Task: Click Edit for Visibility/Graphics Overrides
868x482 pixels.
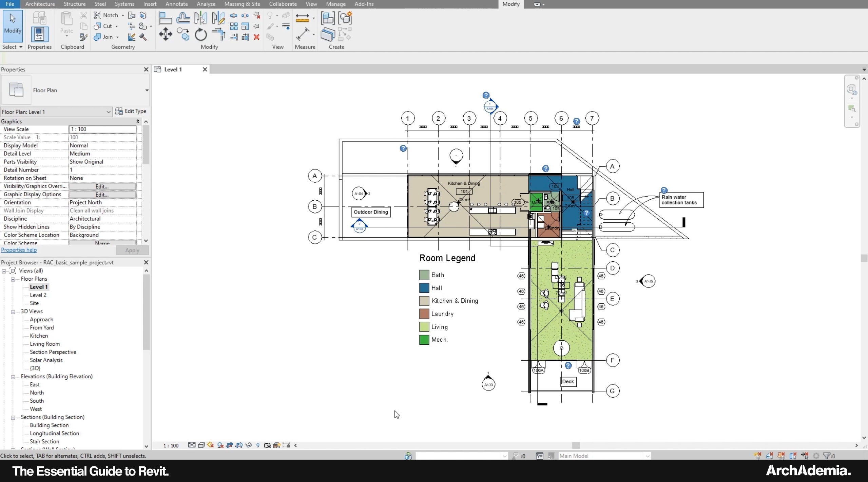Action: (x=102, y=186)
